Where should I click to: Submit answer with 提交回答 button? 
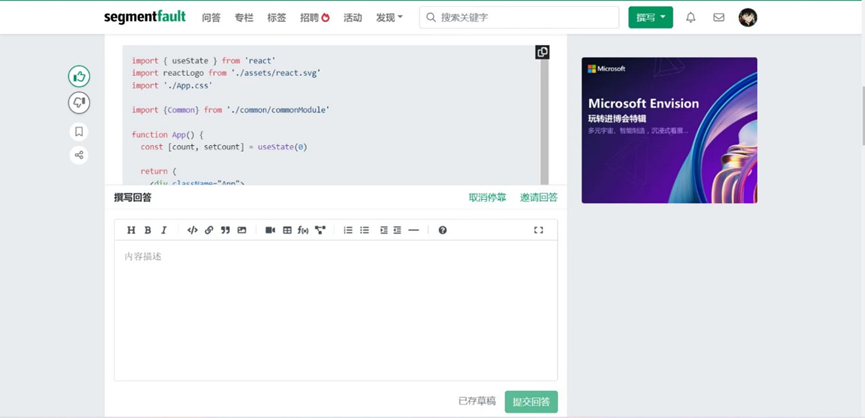(531, 402)
